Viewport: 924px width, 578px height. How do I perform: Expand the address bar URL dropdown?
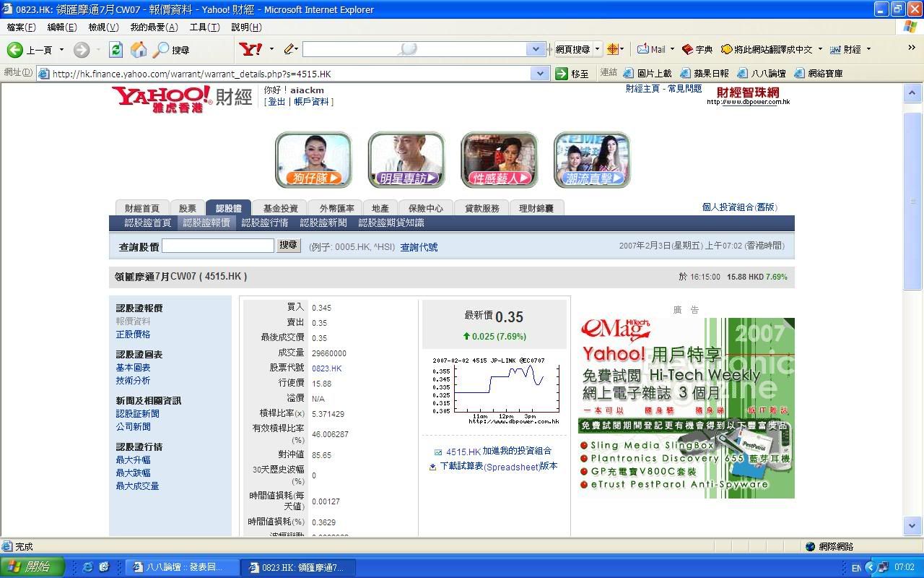click(x=540, y=74)
